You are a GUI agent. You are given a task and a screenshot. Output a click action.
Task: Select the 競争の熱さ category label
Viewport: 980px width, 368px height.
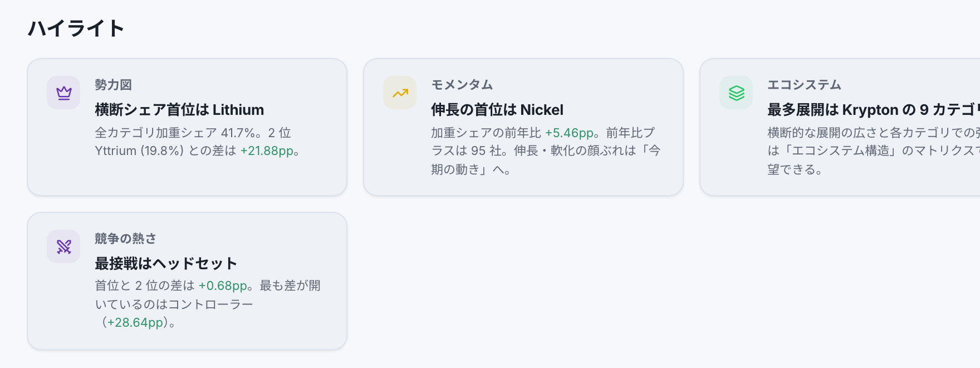(x=125, y=239)
